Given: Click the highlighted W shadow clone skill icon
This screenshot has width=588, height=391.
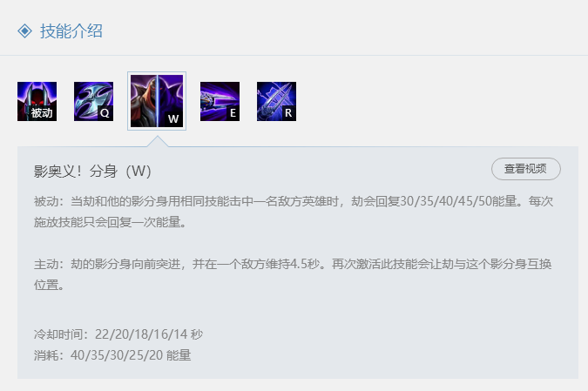Looking at the screenshot, I should [x=157, y=101].
